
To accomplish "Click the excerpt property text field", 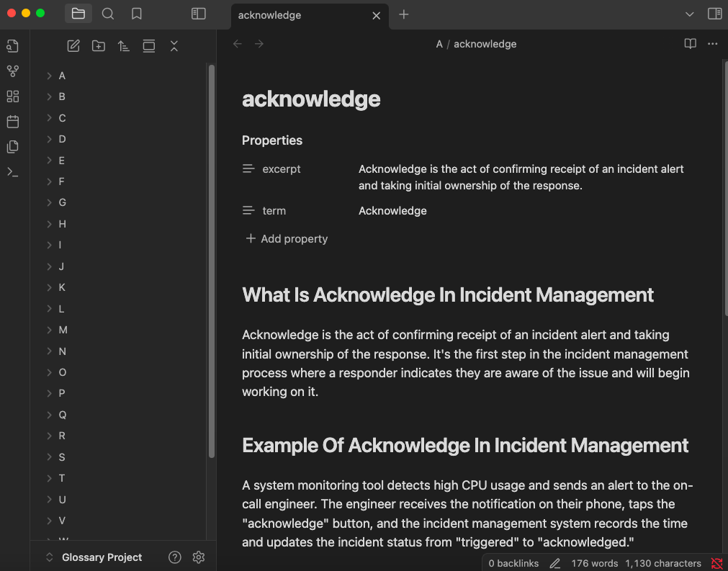I will [521, 177].
